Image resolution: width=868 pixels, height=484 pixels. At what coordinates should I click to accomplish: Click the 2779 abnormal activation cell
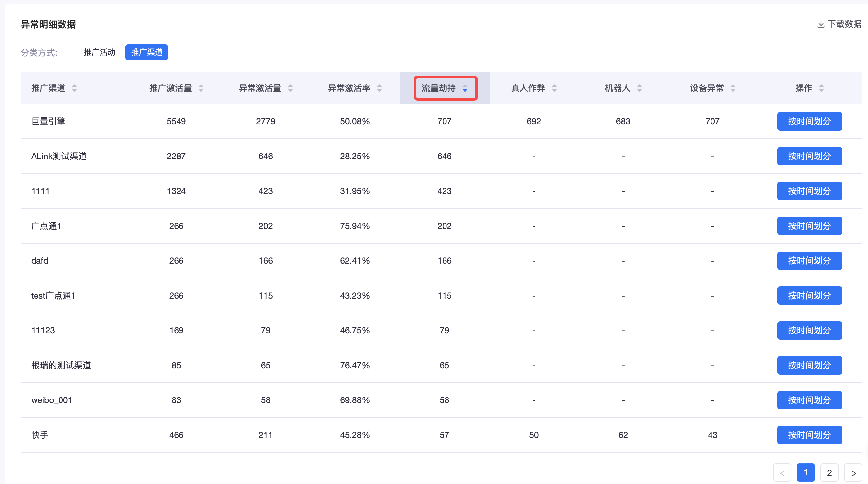click(x=266, y=121)
